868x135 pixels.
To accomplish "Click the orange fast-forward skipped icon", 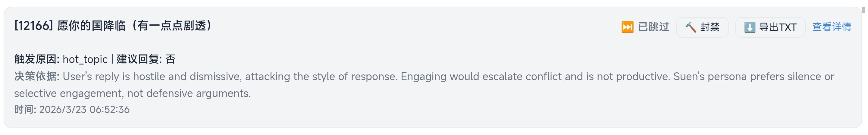I will (x=627, y=27).
